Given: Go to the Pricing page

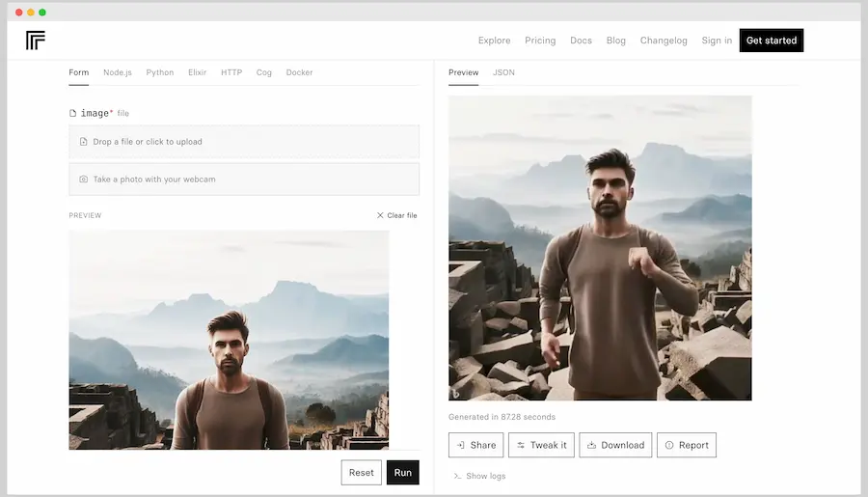Looking at the screenshot, I should pyautogui.click(x=540, y=41).
